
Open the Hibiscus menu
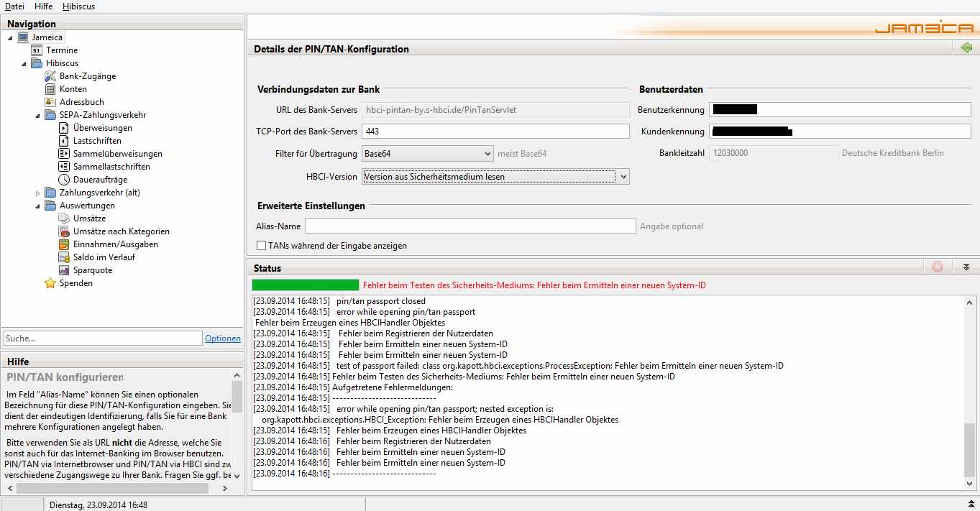[x=78, y=6]
